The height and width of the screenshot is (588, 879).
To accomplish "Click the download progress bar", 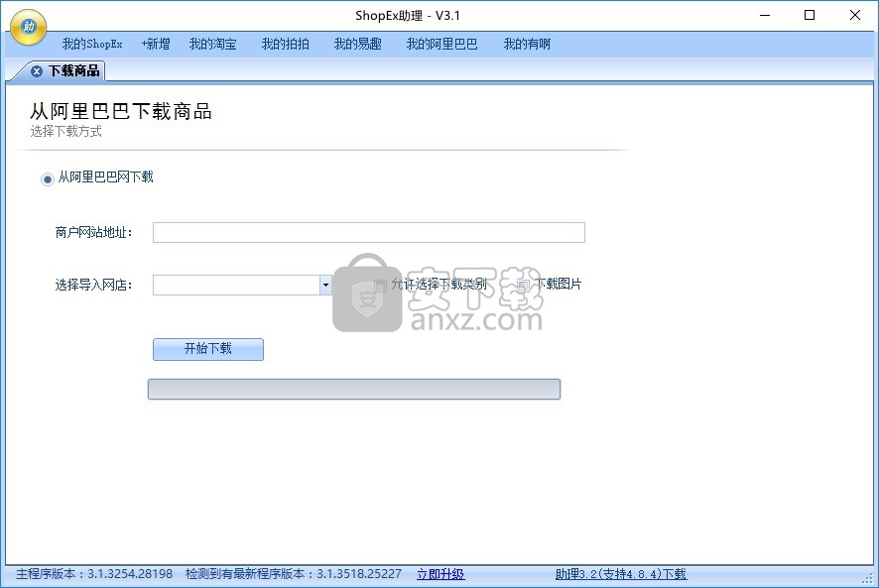I will [354, 389].
